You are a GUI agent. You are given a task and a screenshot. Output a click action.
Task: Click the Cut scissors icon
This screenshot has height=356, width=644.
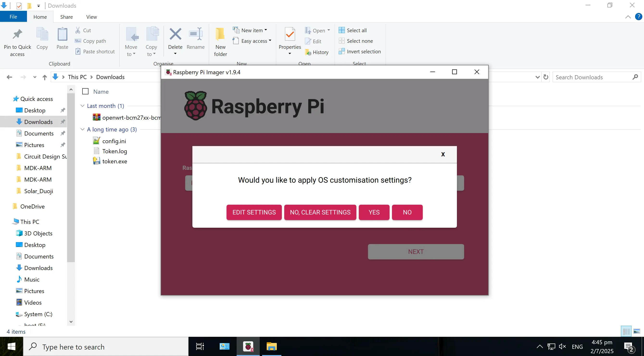click(x=78, y=30)
